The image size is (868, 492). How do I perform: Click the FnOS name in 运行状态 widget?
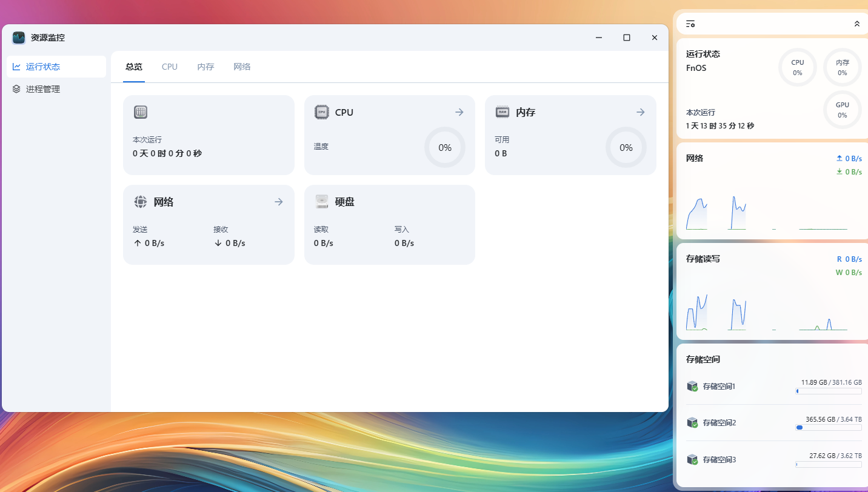(x=696, y=68)
